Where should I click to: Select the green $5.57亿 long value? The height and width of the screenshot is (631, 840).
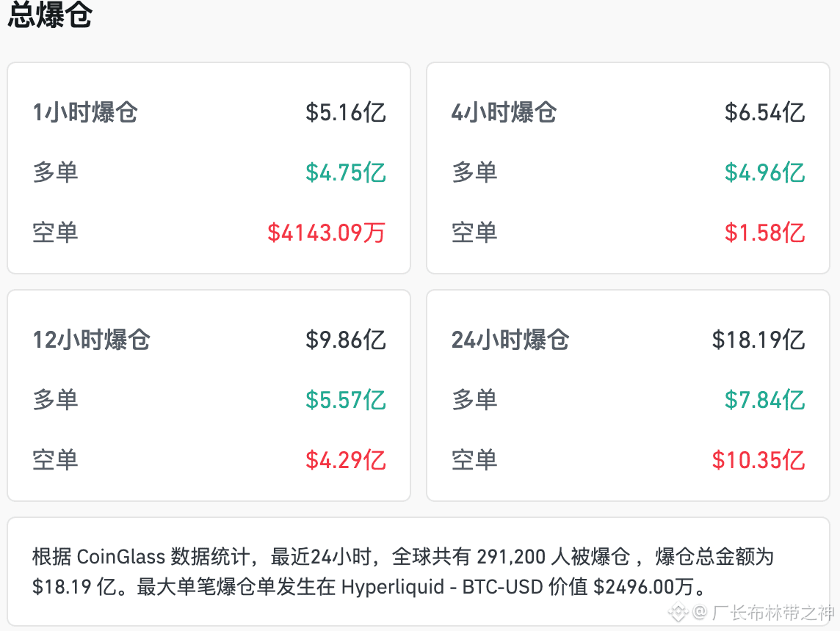tap(346, 400)
